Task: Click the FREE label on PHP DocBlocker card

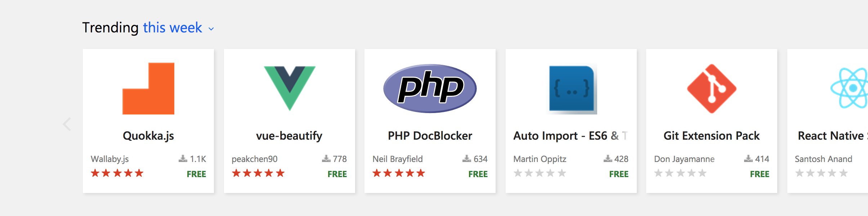Action: click(x=478, y=174)
